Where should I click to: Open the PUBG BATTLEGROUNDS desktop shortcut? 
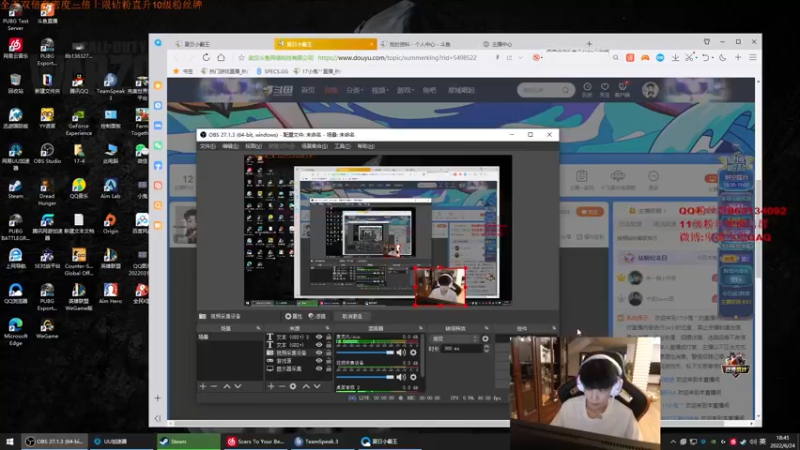click(x=15, y=227)
